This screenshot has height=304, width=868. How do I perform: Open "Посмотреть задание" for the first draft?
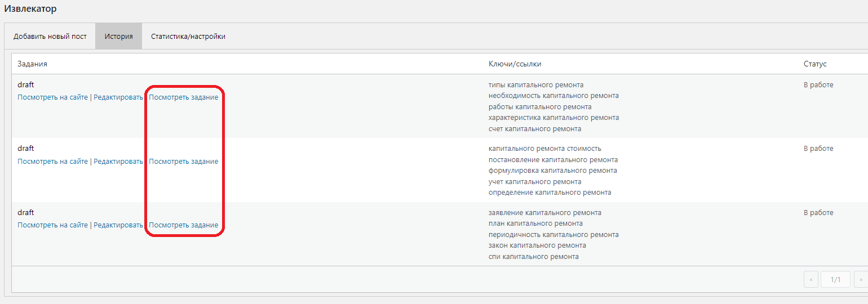click(x=183, y=97)
